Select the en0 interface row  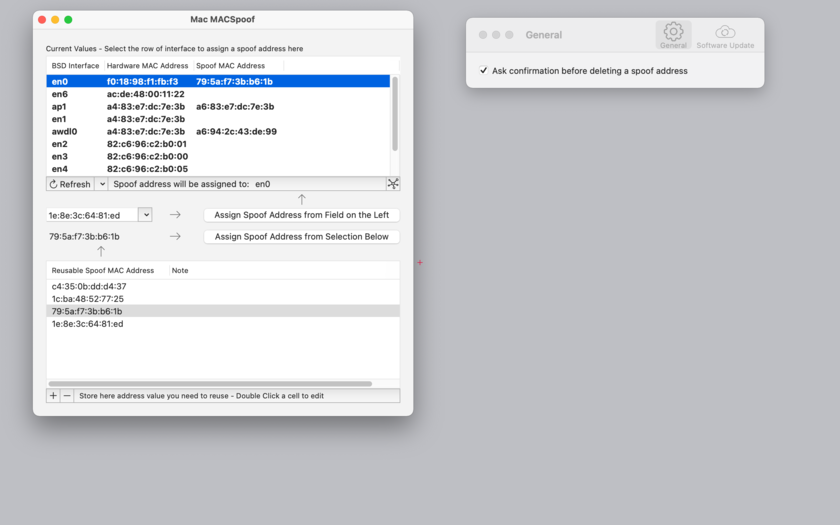tap(218, 81)
